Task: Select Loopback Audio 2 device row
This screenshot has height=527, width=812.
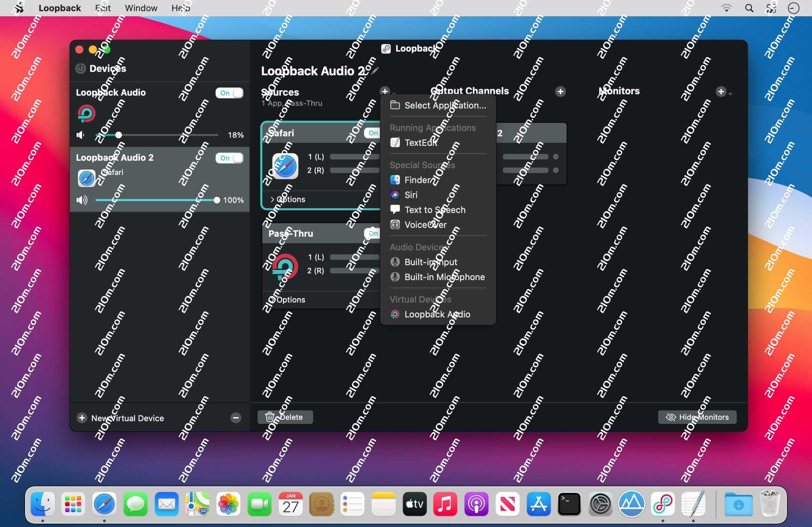Action: click(x=159, y=179)
